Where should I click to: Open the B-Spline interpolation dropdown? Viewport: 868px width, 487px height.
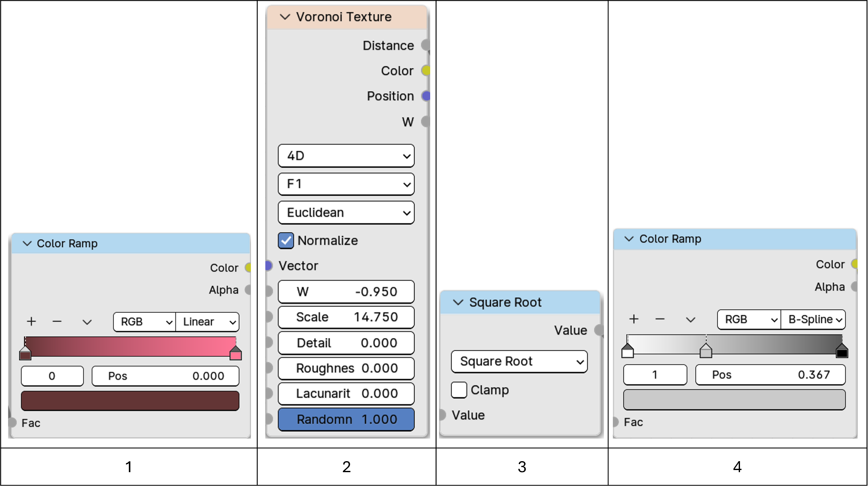pos(813,320)
